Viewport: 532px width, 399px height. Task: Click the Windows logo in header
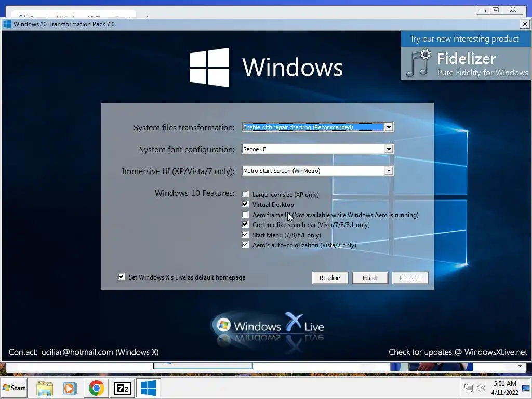coord(209,67)
